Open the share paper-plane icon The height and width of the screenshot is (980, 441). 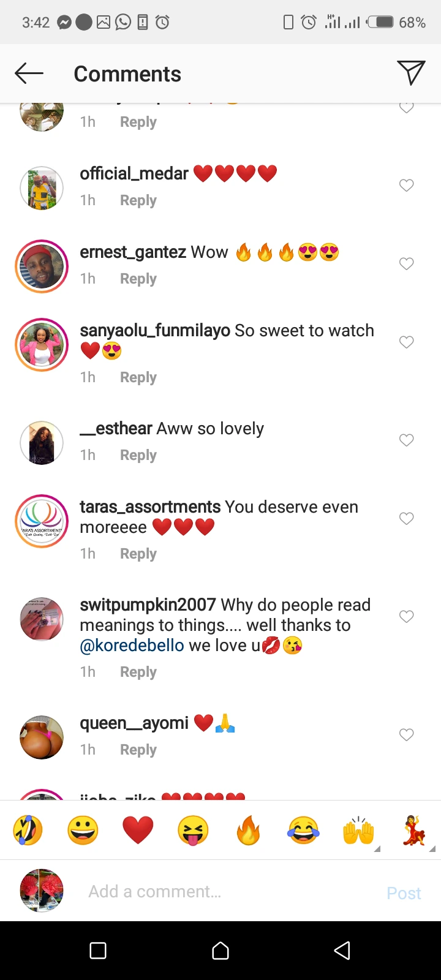411,73
